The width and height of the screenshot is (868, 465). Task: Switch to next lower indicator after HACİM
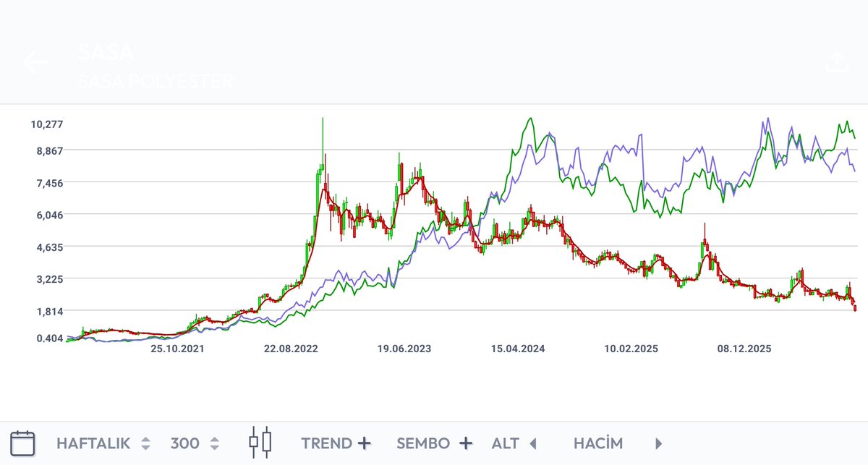[658, 443]
